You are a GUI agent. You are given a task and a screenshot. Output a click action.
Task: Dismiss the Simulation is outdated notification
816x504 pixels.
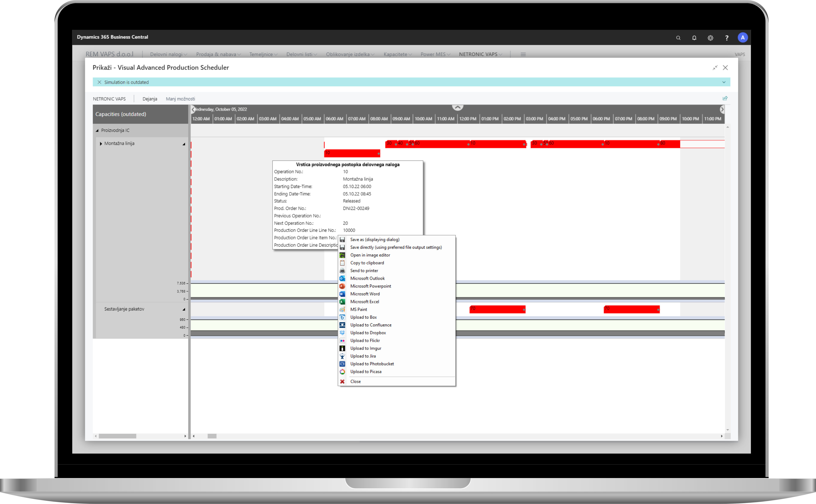[x=99, y=82]
